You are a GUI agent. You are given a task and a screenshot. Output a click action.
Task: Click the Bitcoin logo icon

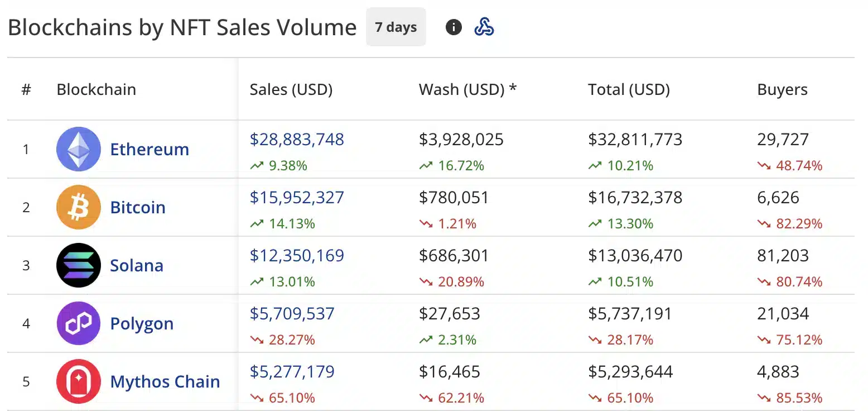tap(79, 207)
